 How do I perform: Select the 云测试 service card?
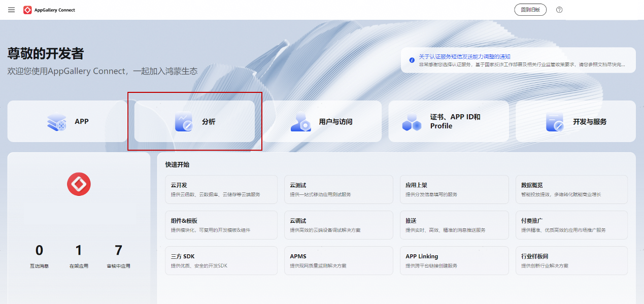pos(338,189)
